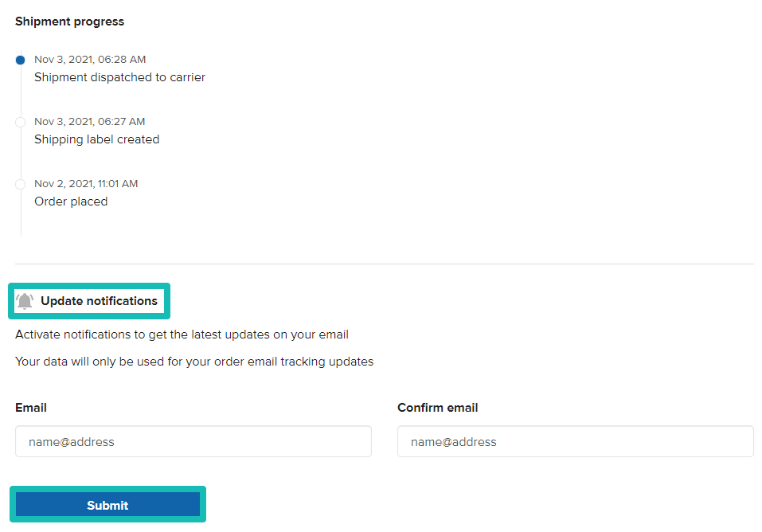This screenshot has height=532, width=762.
Task: Click the Activate notifications description text
Action: (182, 334)
